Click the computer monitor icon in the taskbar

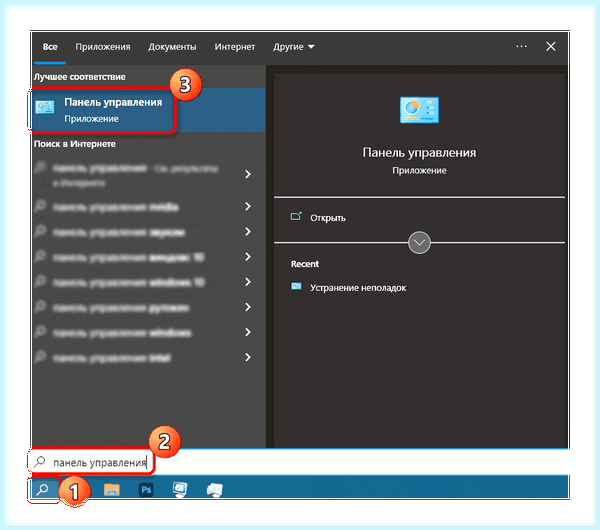coord(180,489)
